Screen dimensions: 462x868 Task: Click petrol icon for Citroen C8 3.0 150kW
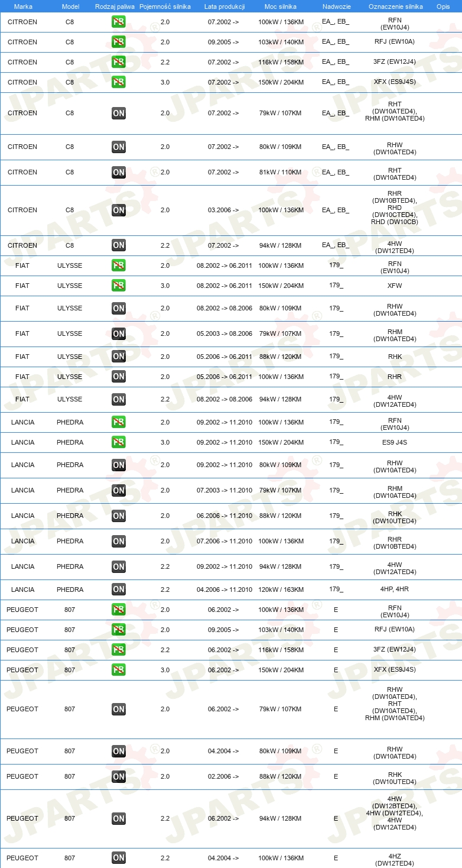[x=119, y=82]
